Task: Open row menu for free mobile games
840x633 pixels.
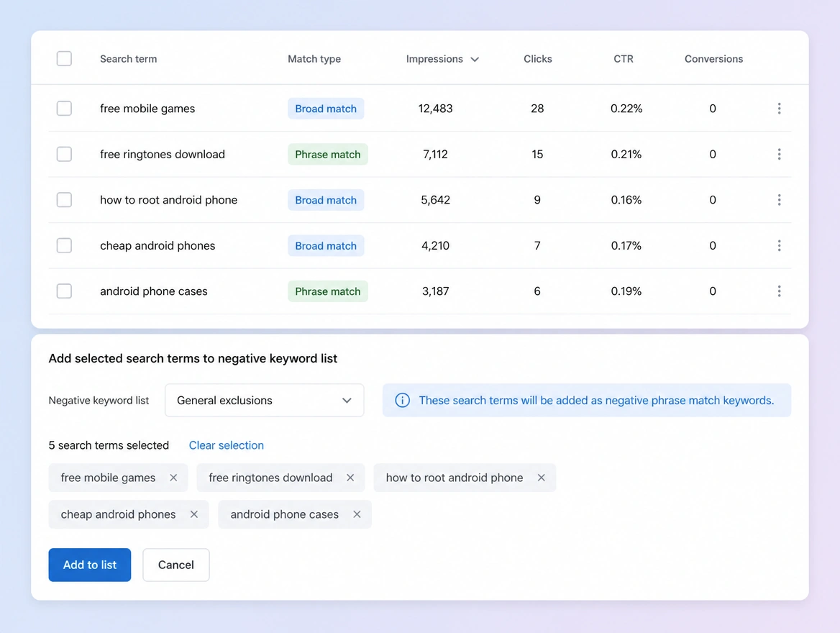Action: point(779,109)
